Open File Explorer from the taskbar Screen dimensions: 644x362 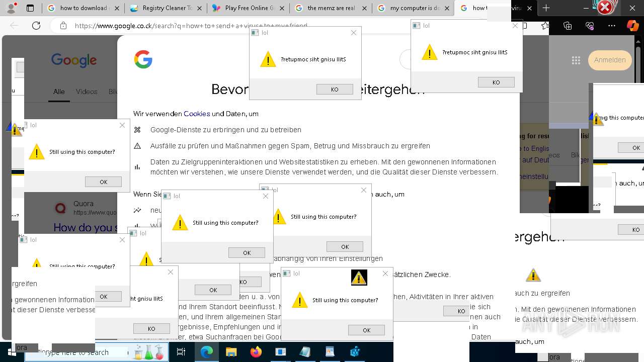click(231, 352)
